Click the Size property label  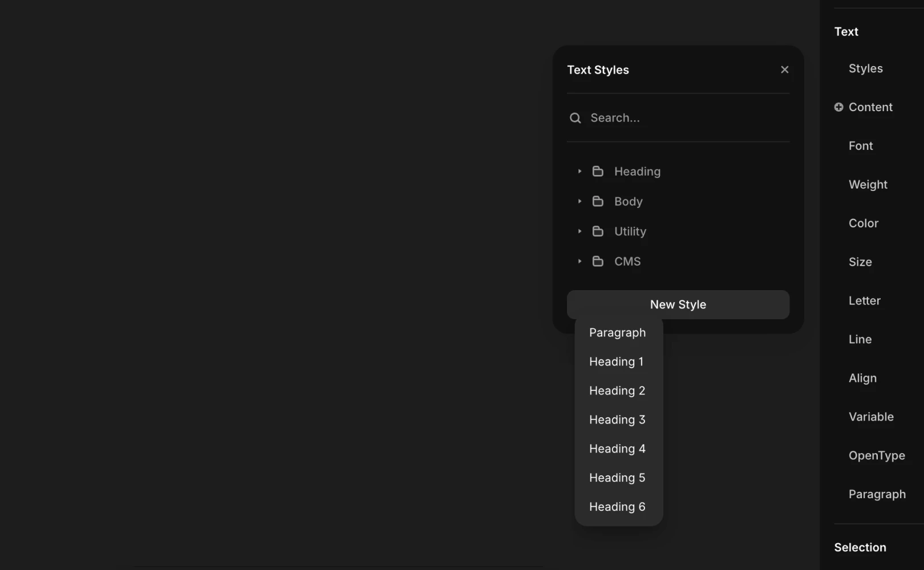click(x=860, y=262)
